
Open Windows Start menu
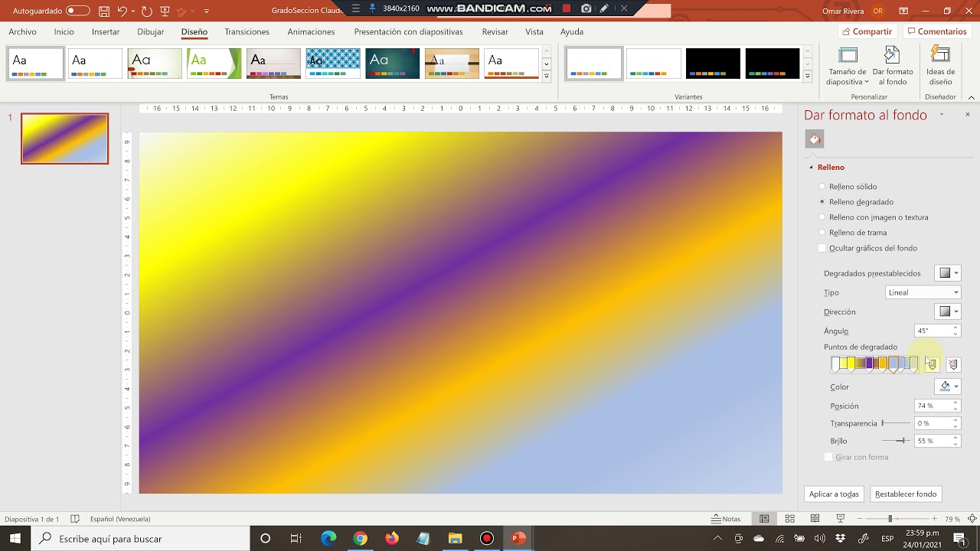pyautogui.click(x=15, y=539)
